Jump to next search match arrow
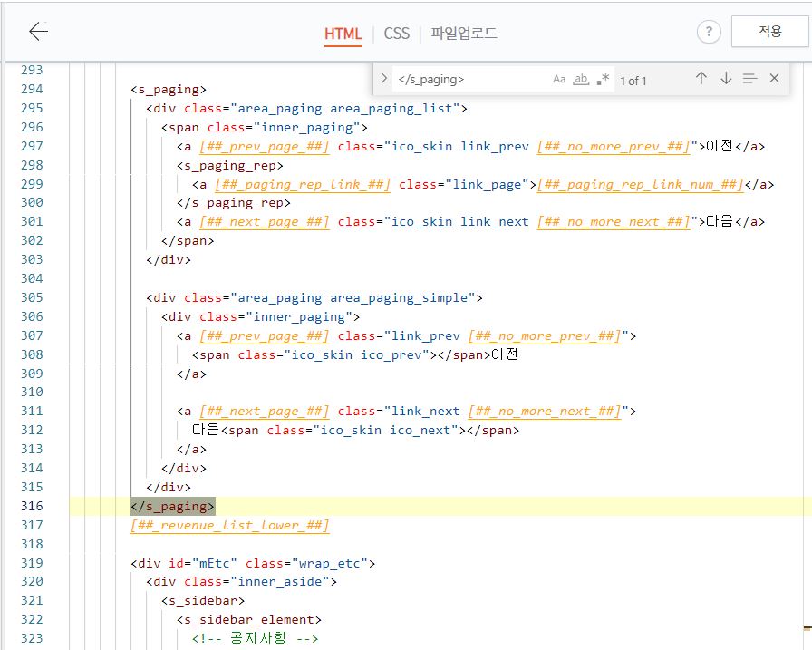 [x=726, y=78]
